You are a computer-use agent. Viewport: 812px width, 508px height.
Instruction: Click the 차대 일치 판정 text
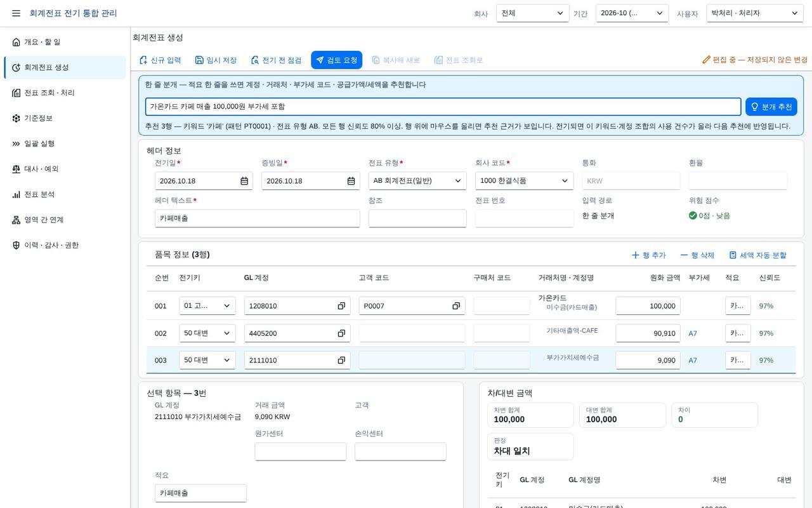pyautogui.click(x=512, y=451)
